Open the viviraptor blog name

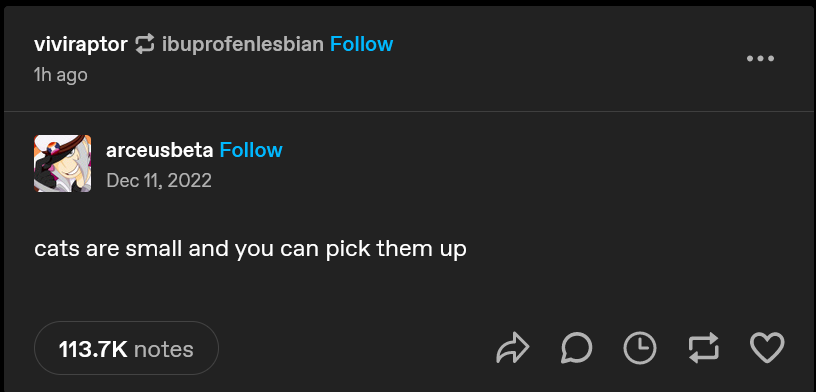(x=81, y=45)
